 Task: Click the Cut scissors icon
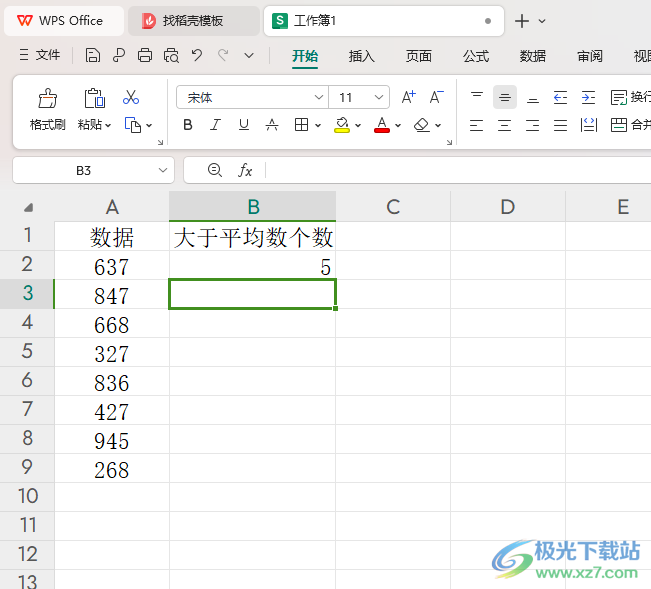coord(131,97)
